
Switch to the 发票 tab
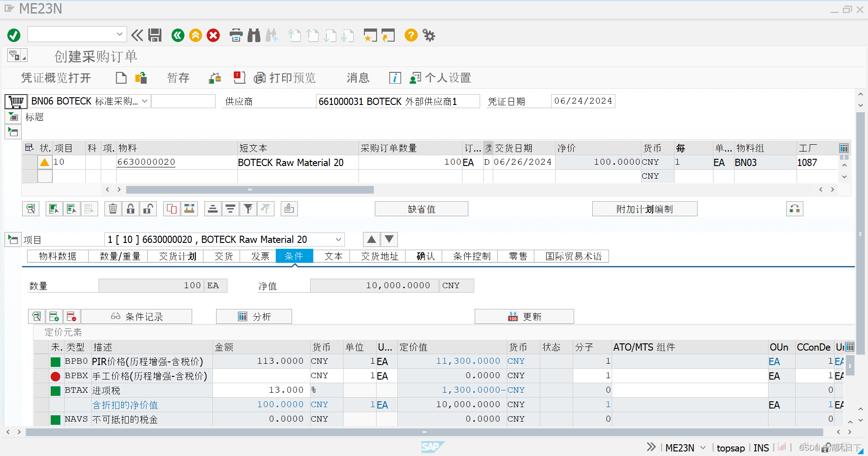pyautogui.click(x=260, y=256)
